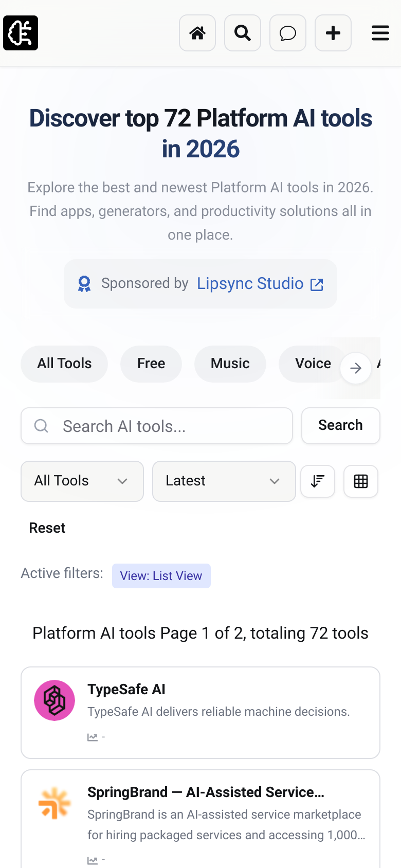Open the Latest sort dropdown
This screenshot has width=401, height=868.
point(224,481)
